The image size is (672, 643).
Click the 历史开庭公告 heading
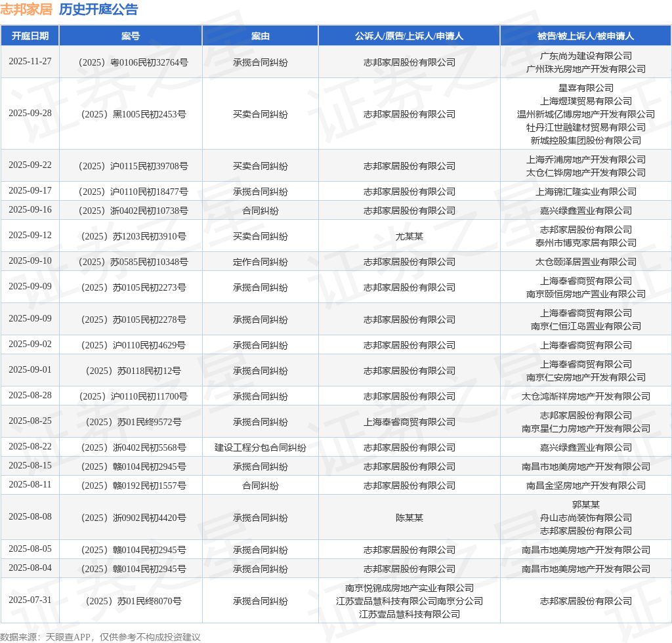[98, 9]
